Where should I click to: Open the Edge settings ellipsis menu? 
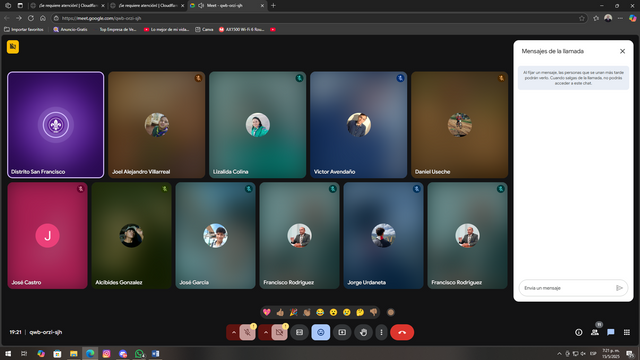(x=620, y=18)
